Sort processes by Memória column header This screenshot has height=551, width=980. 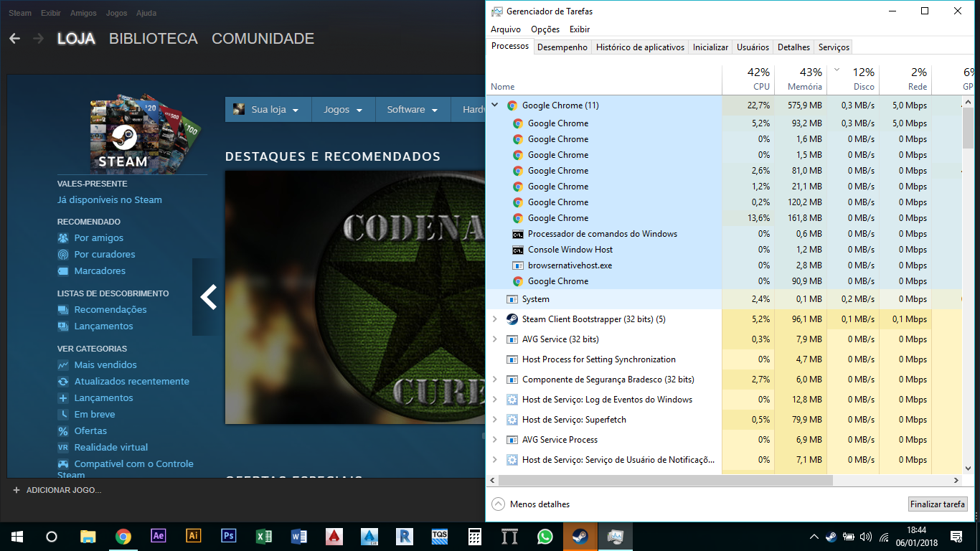click(x=801, y=79)
